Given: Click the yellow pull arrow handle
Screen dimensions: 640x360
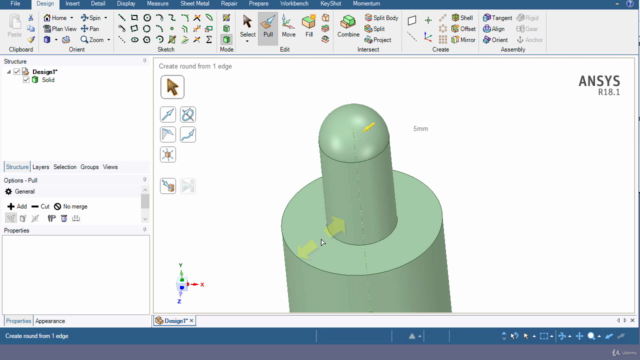Looking at the screenshot, I should pos(369,128).
